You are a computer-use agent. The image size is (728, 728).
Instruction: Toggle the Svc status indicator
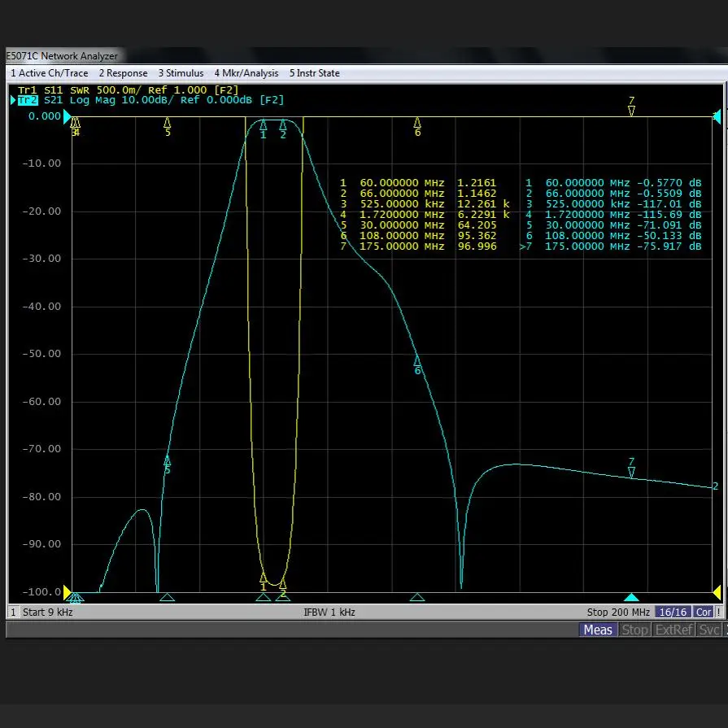709,630
